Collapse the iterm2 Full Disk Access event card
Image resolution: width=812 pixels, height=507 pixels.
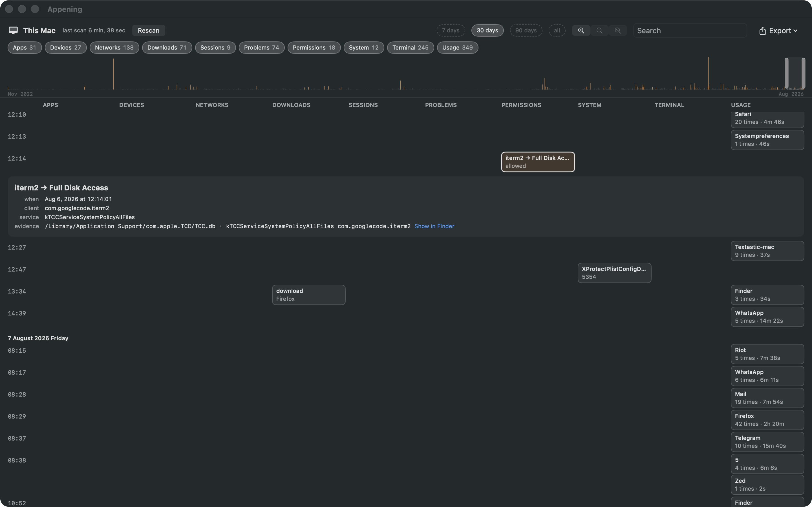click(538, 162)
